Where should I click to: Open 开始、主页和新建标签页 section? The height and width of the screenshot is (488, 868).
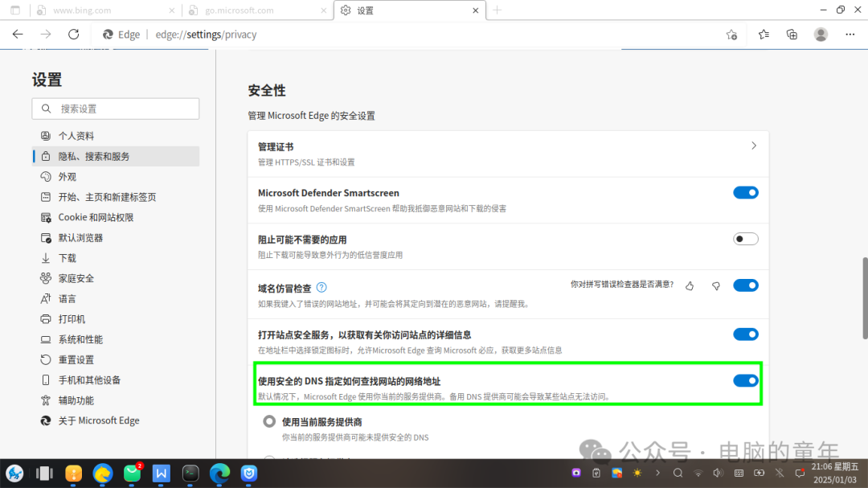(116, 197)
